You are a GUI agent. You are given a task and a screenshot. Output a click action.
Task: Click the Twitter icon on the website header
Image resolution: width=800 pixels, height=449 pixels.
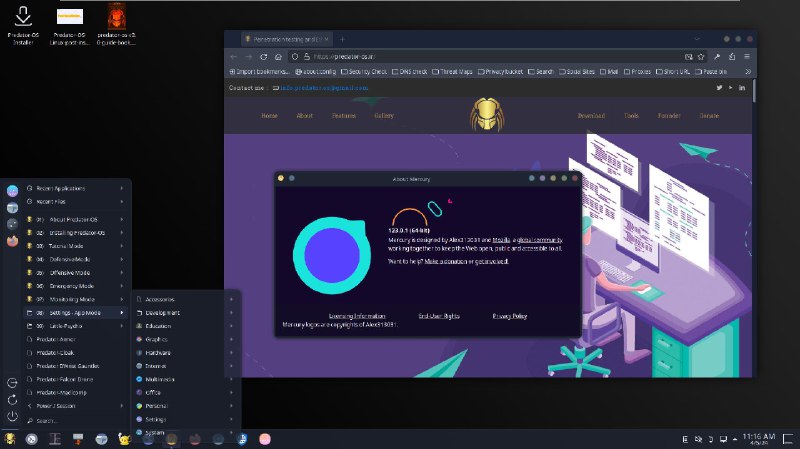point(719,88)
